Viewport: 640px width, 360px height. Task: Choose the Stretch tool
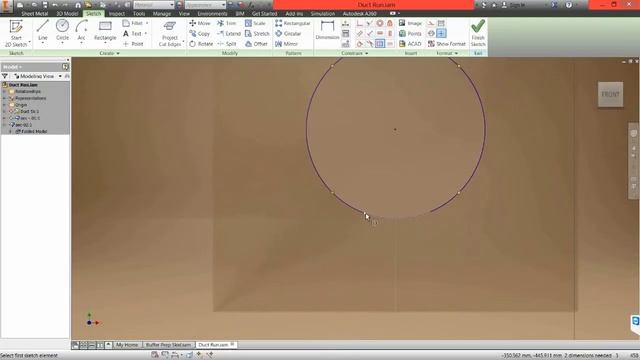coord(257,33)
